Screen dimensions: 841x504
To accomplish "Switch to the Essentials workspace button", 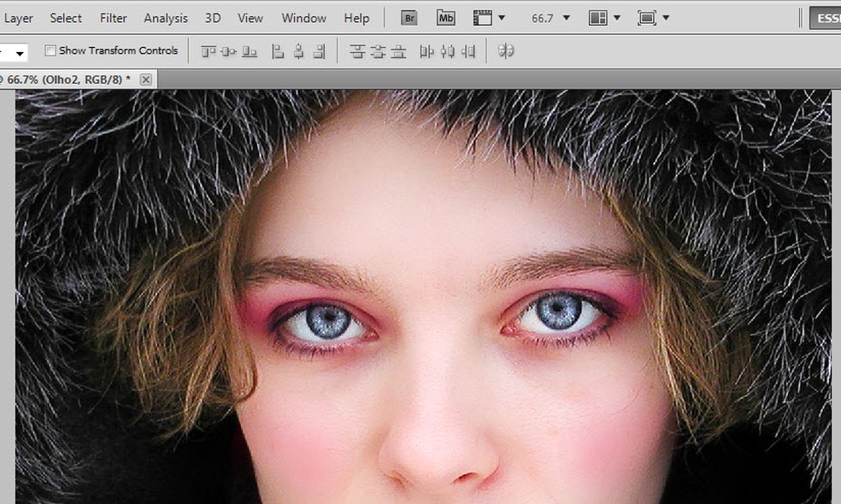I will 825,18.
